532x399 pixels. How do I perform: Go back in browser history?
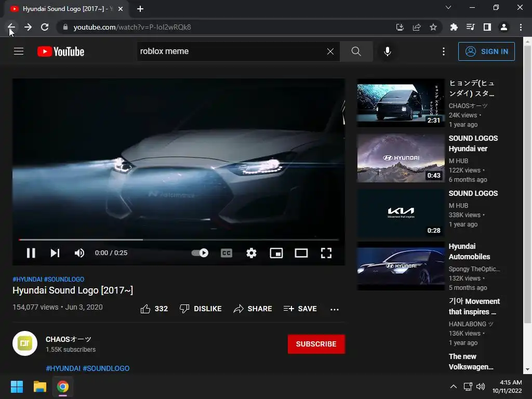(x=11, y=27)
